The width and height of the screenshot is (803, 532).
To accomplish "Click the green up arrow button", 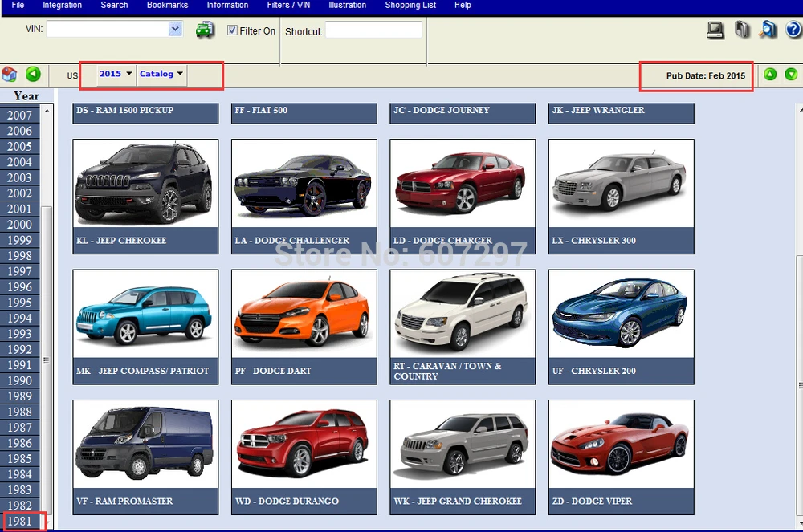I will click(x=770, y=75).
